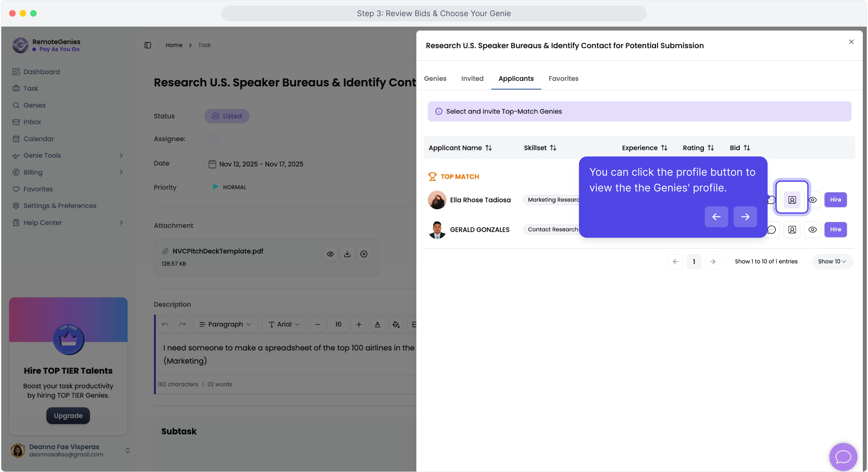
Task: Hire Ella Rhose Tadiosa
Action: [835, 200]
